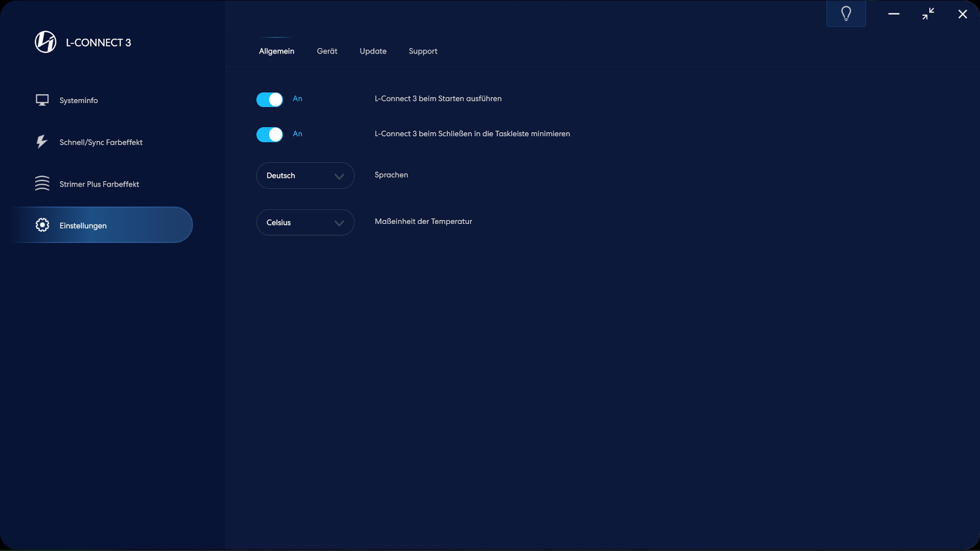This screenshot has width=980, height=551.
Task: Switch to the Allgemein tab
Action: pyautogui.click(x=277, y=51)
